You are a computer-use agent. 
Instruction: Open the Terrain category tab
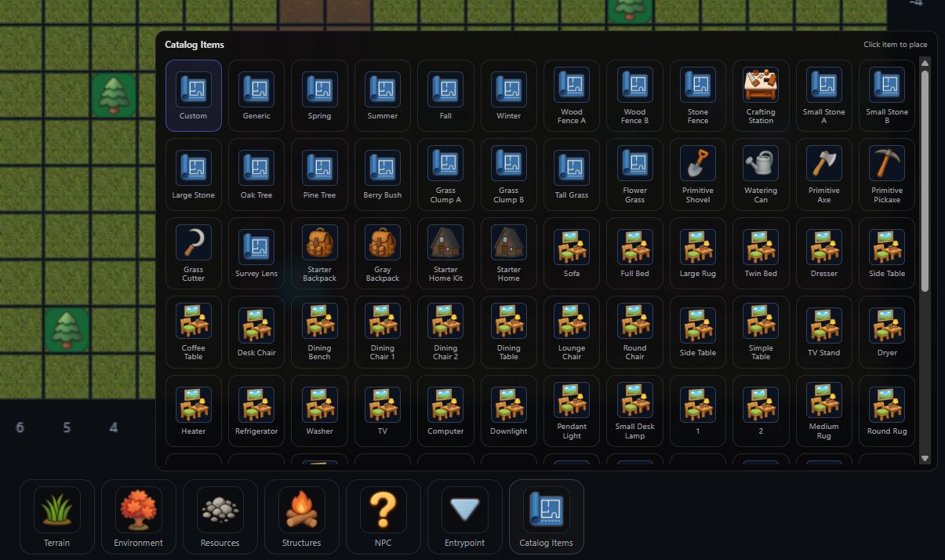(57, 517)
